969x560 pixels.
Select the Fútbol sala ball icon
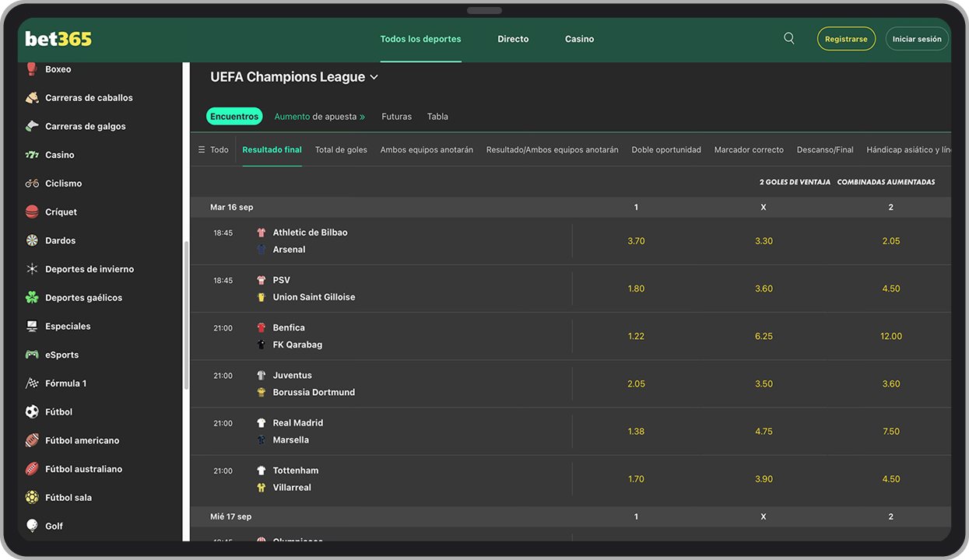point(32,498)
